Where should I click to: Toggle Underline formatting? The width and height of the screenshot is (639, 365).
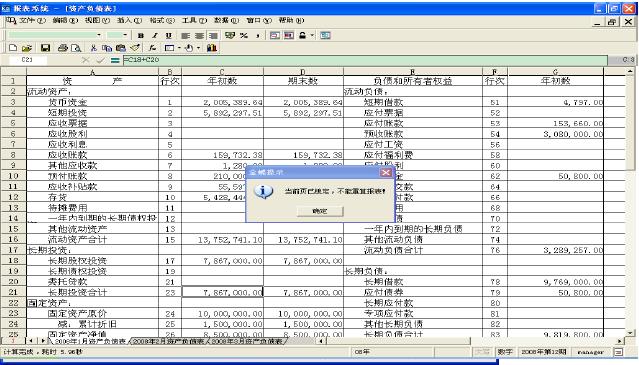click(x=168, y=35)
